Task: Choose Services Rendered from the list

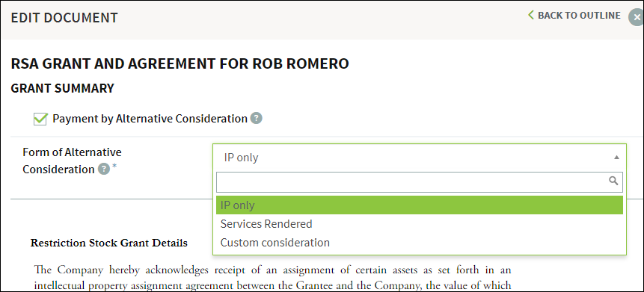Action: (420, 224)
